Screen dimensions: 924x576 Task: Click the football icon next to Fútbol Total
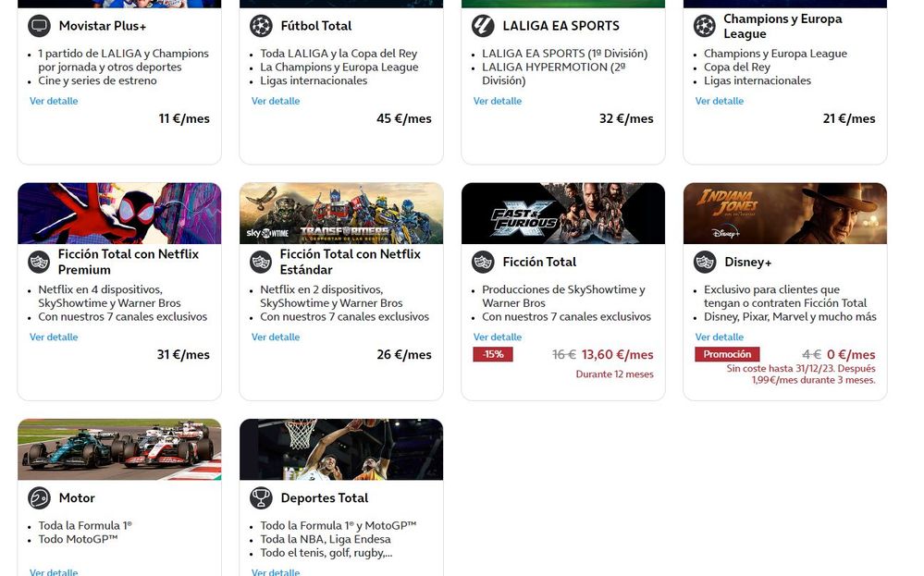click(261, 26)
